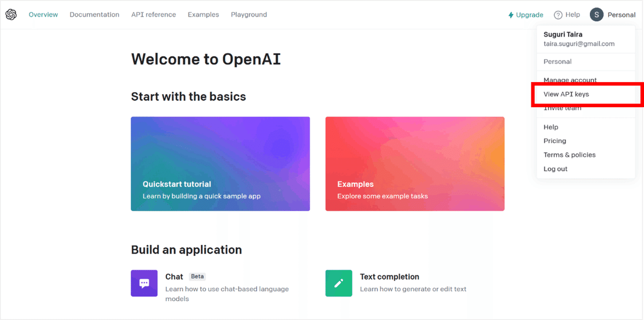The width and height of the screenshot is (644, 320).
Task: Go to API reference tab
Action: [153, 14]
